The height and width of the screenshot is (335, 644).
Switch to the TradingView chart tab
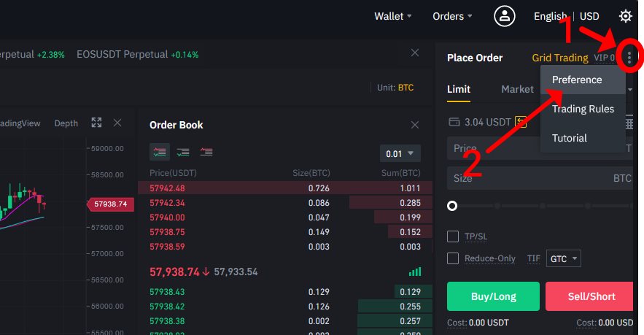tap(20, 123)
